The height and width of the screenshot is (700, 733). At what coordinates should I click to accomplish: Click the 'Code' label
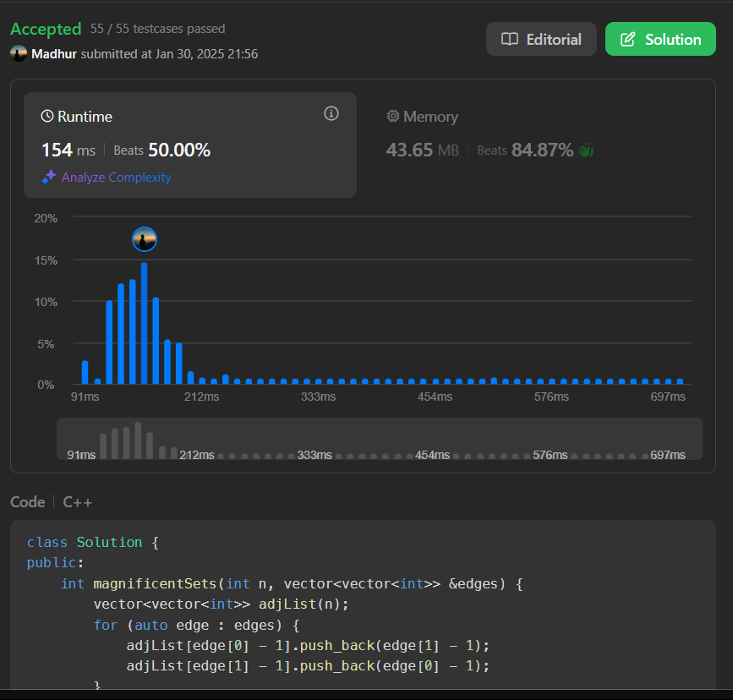[28, 502]
